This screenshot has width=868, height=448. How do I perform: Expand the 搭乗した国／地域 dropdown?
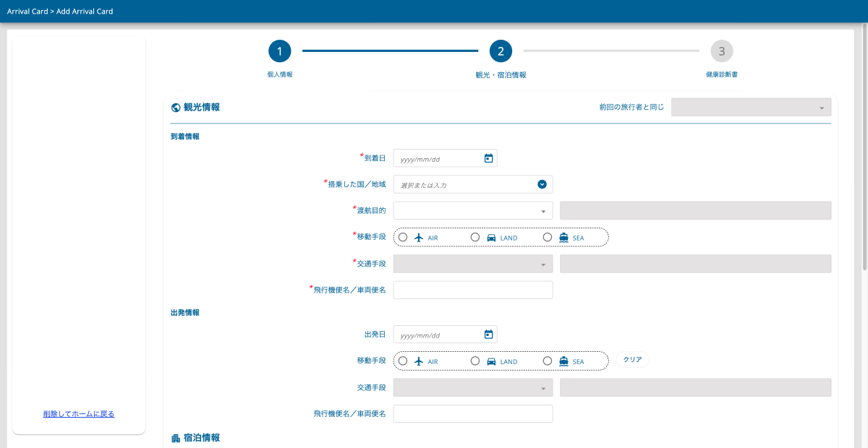pos(542,184)
